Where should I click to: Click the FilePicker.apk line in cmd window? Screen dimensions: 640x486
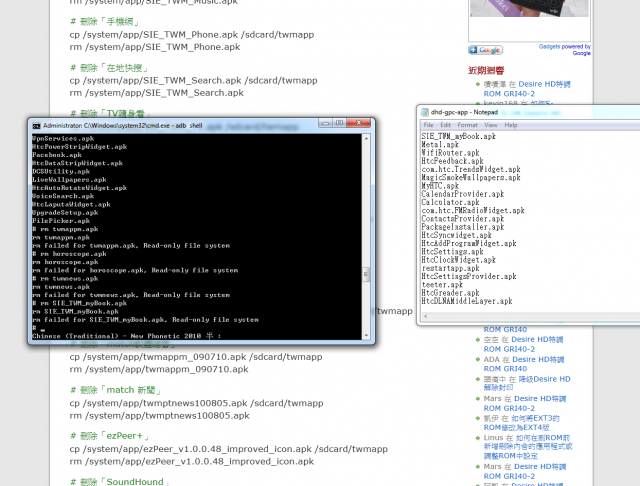pyautogui.click(x=61, y=221)
